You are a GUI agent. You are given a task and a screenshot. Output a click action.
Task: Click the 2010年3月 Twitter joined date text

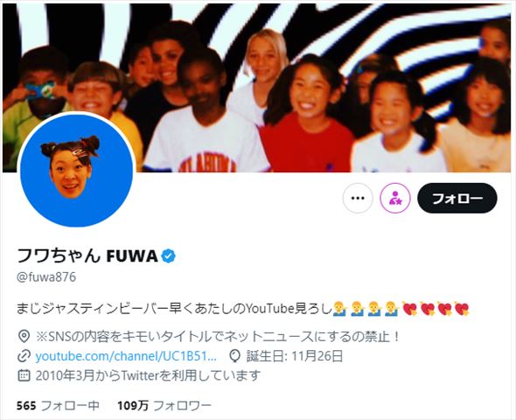pyautogui.click(x=148, y=375)
